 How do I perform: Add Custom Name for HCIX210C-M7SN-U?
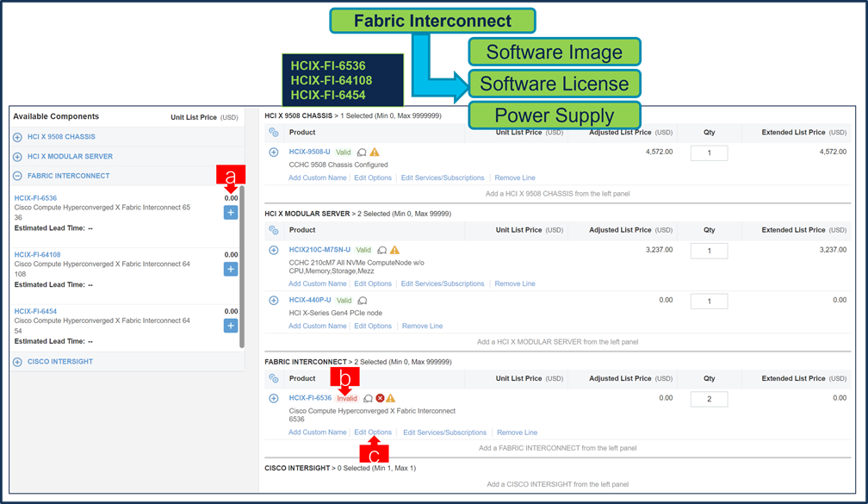point(317,283)
